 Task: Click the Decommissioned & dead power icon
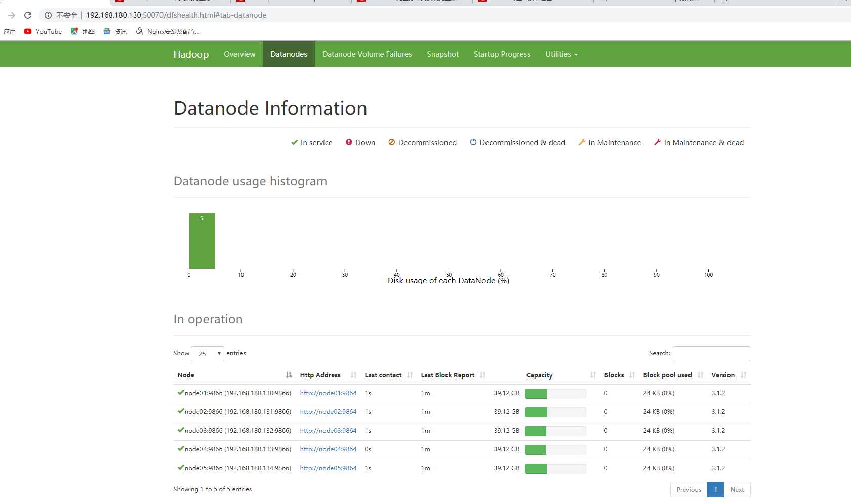pos(473,142)
